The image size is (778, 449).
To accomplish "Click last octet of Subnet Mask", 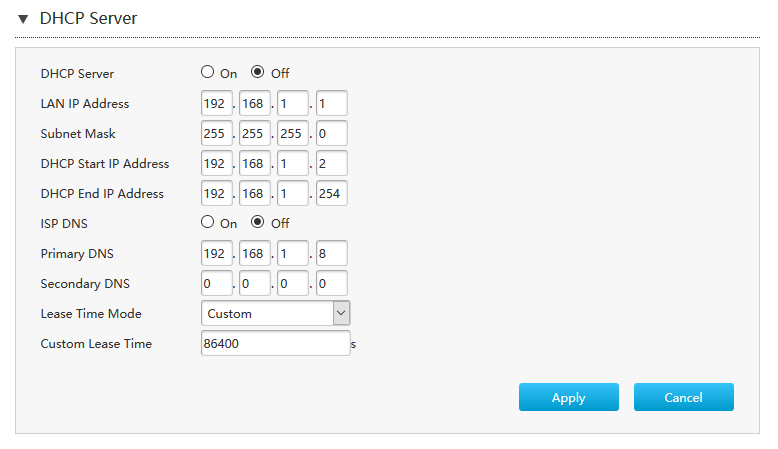I will [331, 133].
